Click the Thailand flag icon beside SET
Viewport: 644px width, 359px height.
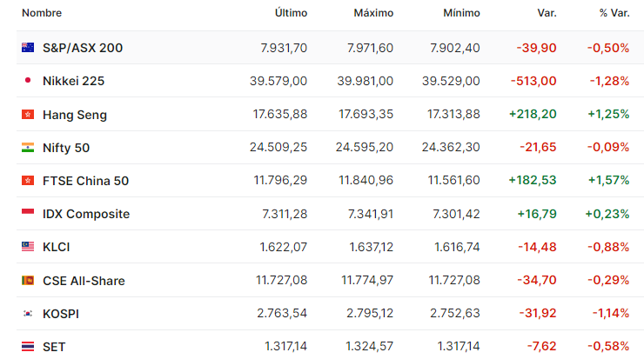click(x=28, y=346)
